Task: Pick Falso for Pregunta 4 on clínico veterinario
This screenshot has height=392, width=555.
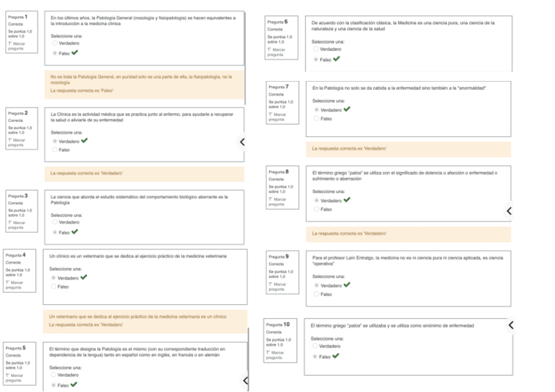Action: click(x=54, y=287)
